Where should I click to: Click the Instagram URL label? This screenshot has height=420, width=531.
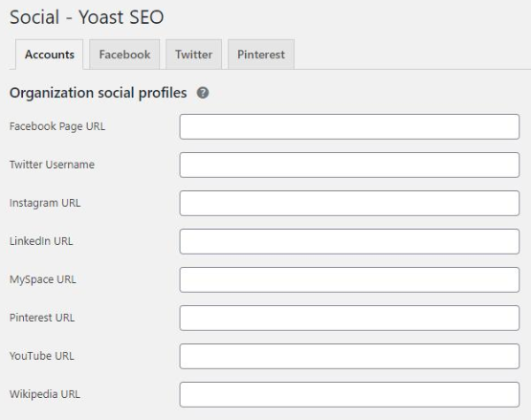tap(45, 203)
